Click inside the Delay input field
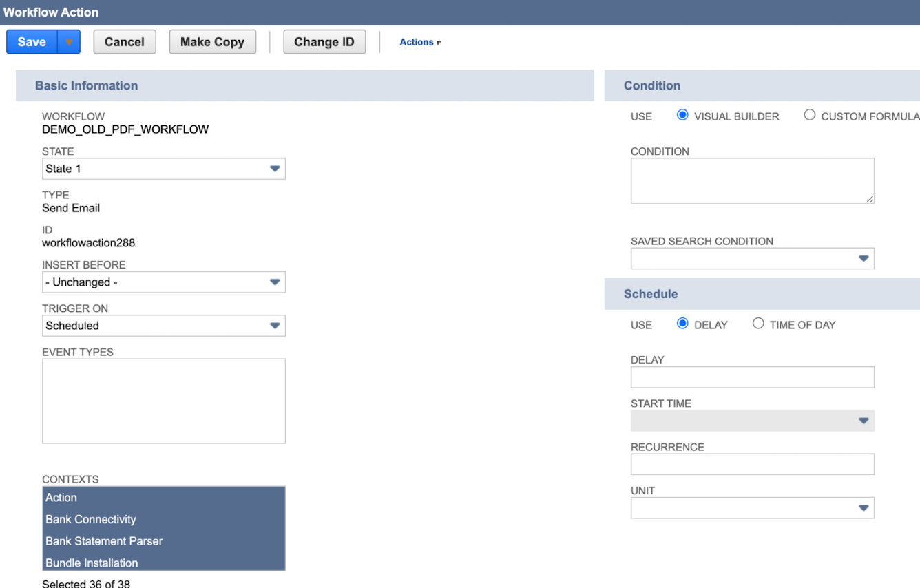Image resolution: width=920 pixels, height=588 pixels. pyautogui.click(x=752, y=377)
